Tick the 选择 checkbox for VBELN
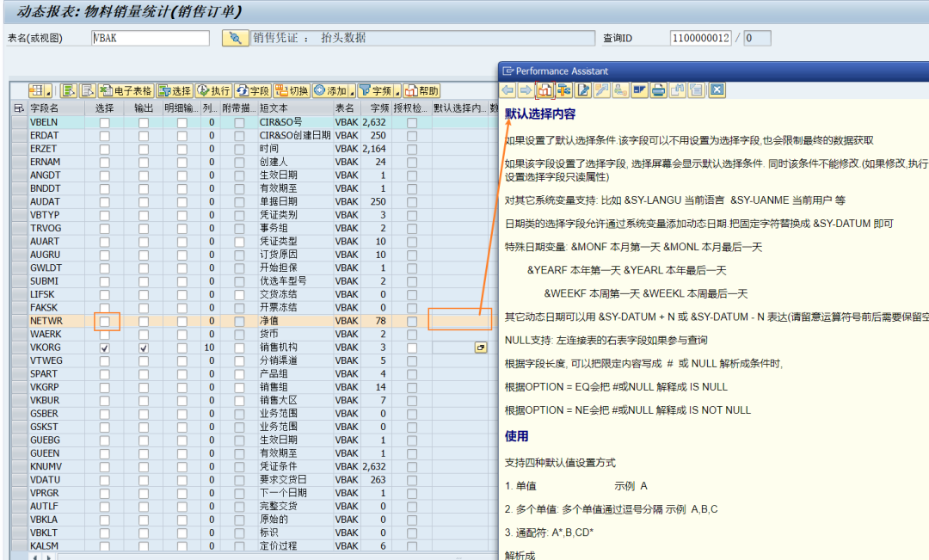The height and width of the screenshot is (560, 929). tap(104, 123)
